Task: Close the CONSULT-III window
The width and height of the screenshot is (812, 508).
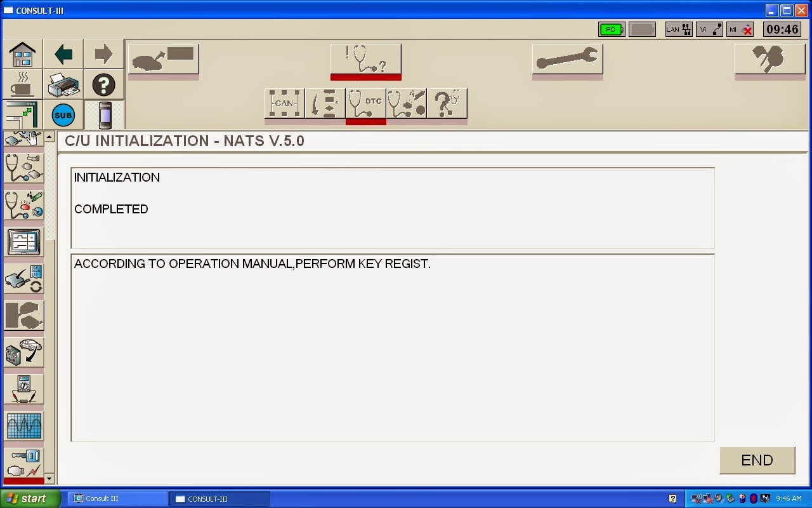Action: (801, 10)
